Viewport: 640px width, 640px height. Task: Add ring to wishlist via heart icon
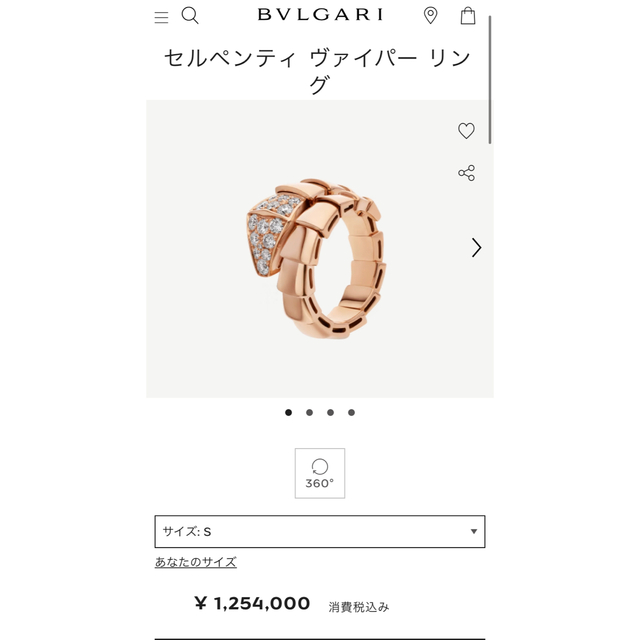[x=466, y=131]
